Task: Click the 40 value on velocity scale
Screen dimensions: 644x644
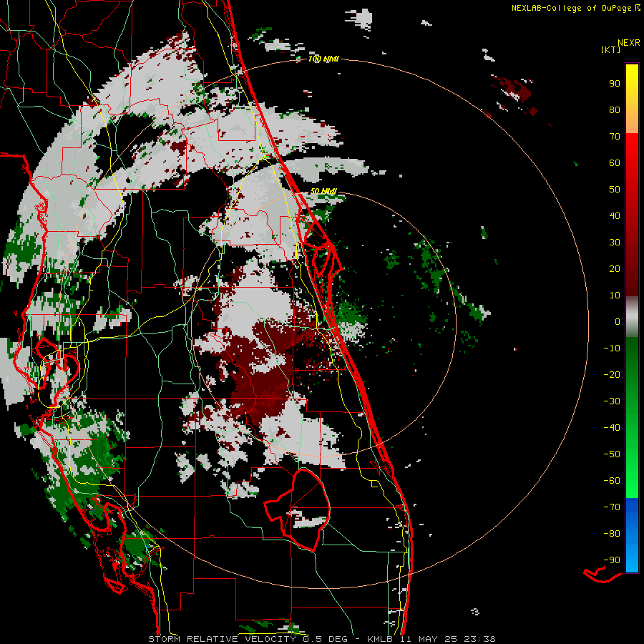Action: [615, 216]
